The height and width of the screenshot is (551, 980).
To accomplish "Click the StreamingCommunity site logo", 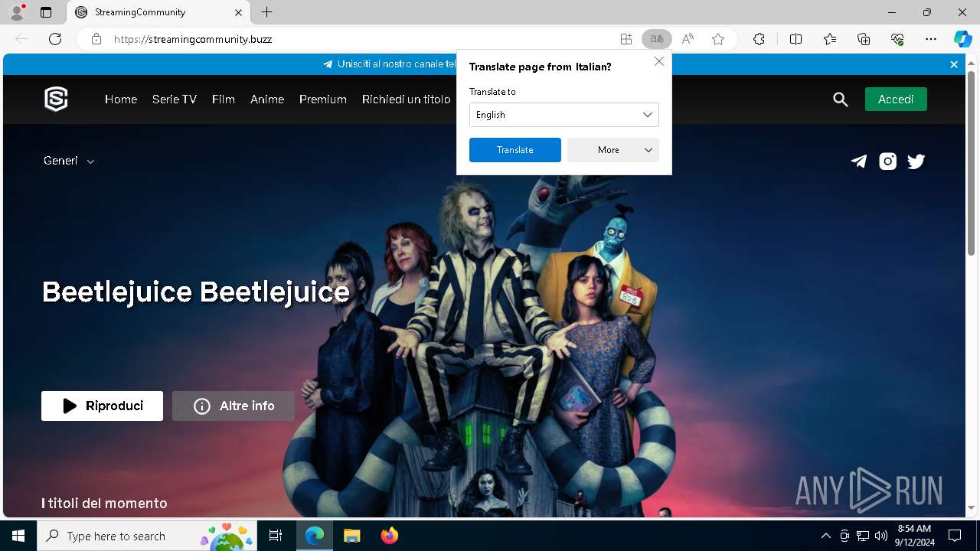I will click(x=56, y=99).
